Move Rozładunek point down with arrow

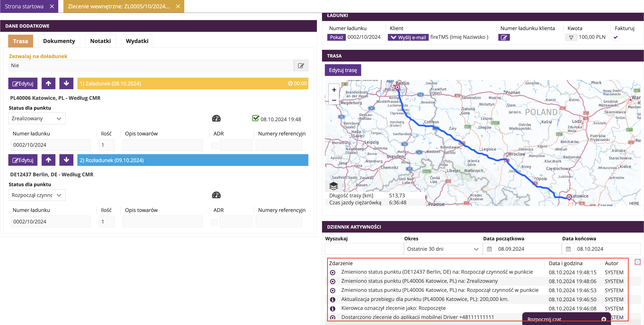tap(66, 160)
